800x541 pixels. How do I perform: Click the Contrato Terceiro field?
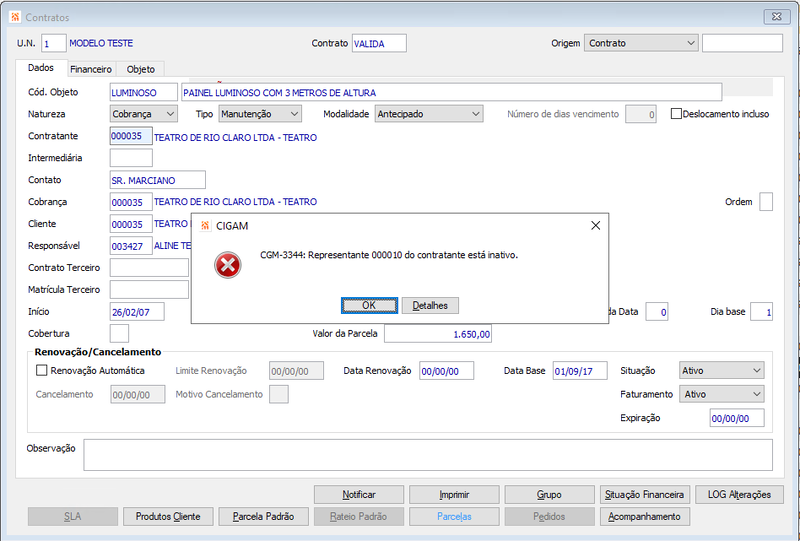click(x=149, y=267)
